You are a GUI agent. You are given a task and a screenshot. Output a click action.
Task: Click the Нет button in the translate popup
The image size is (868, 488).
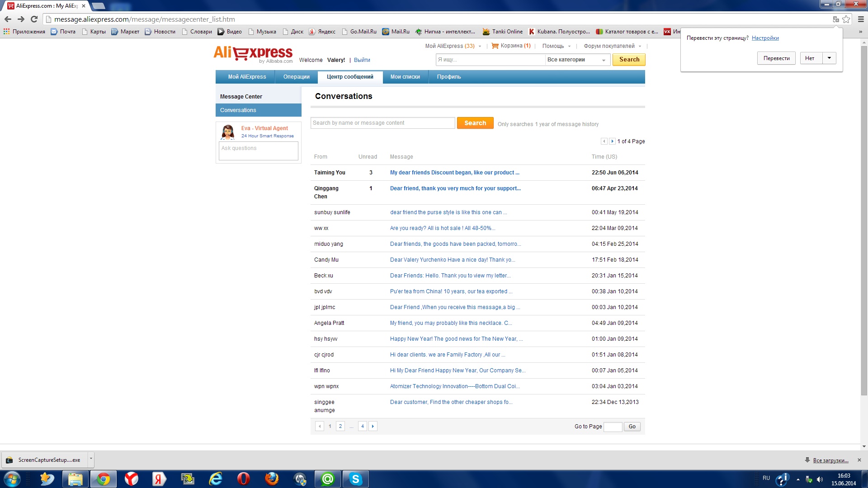811,58
